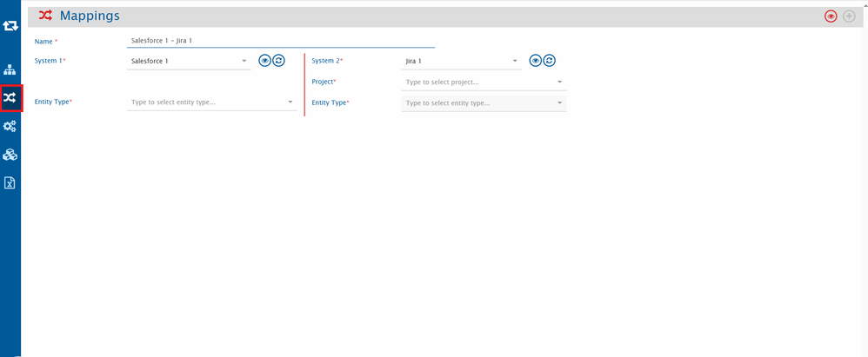The image size is (868, 357).
Task: Open the stacked cubes icon in the sidebar
Action: tap(10, 155)
